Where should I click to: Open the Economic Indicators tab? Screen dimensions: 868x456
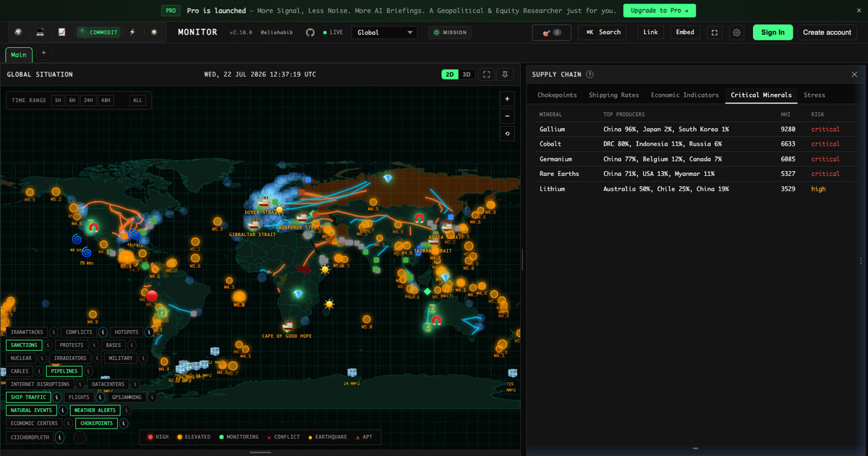point(684,95)
